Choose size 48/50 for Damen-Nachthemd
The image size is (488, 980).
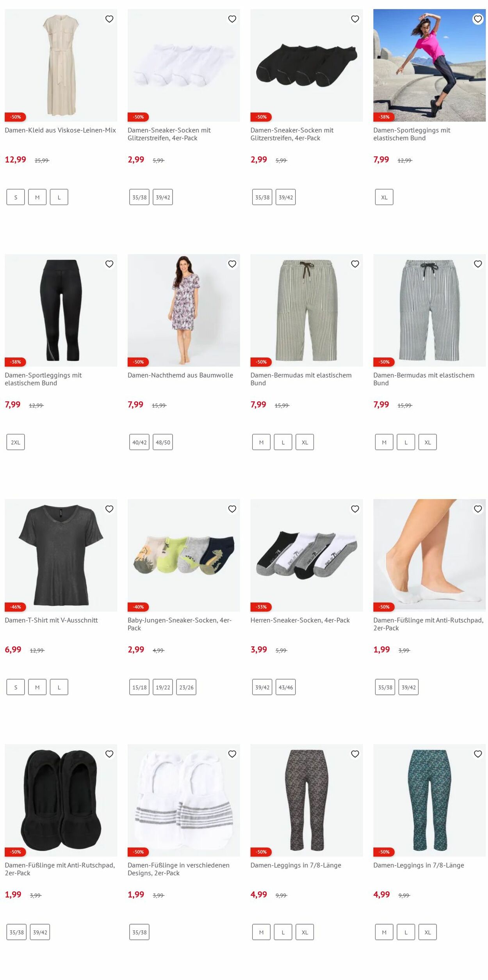point(163,442)
